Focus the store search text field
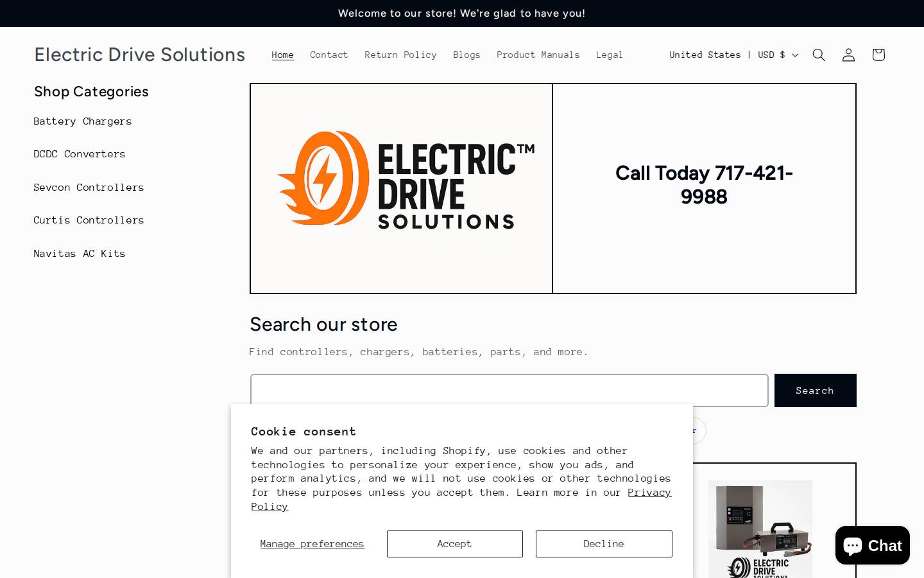 tap(509, 390)
